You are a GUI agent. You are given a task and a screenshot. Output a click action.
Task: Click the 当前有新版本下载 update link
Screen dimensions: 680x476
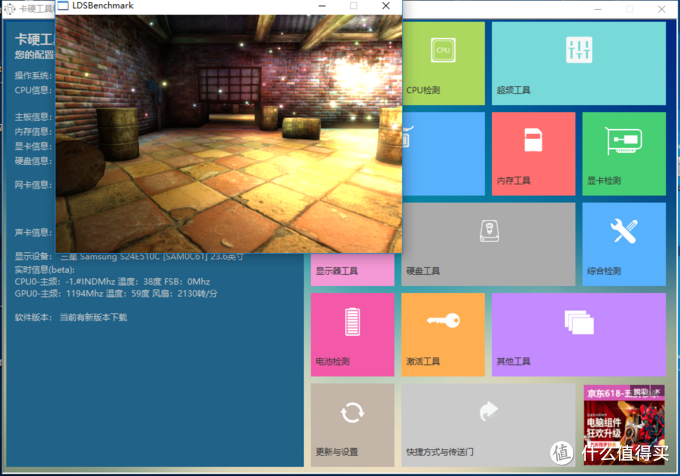(94, 318)
